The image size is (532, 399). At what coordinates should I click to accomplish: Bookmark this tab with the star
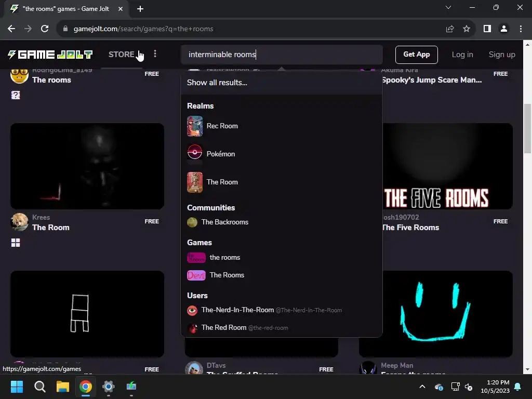point(467,29)
